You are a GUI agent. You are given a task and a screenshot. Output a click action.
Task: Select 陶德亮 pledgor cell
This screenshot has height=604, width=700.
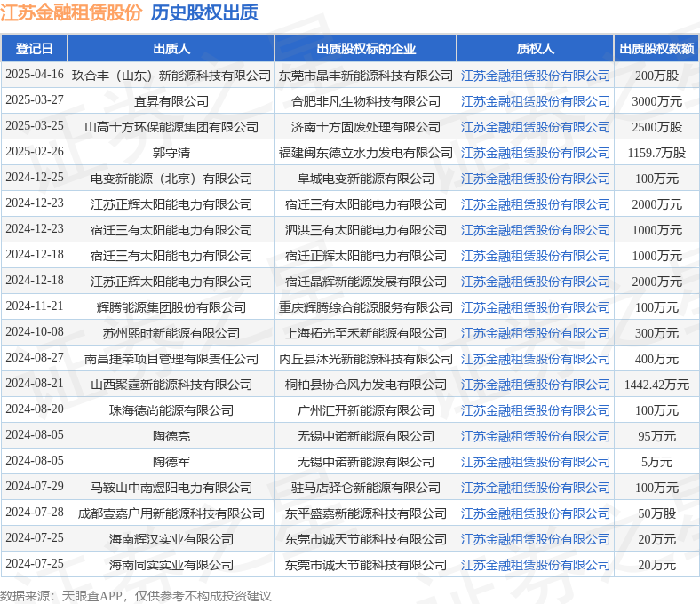tap(171, 436)
